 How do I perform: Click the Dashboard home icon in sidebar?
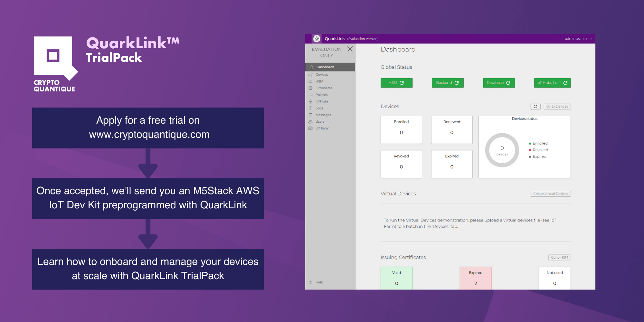click(x=311, y=67)
